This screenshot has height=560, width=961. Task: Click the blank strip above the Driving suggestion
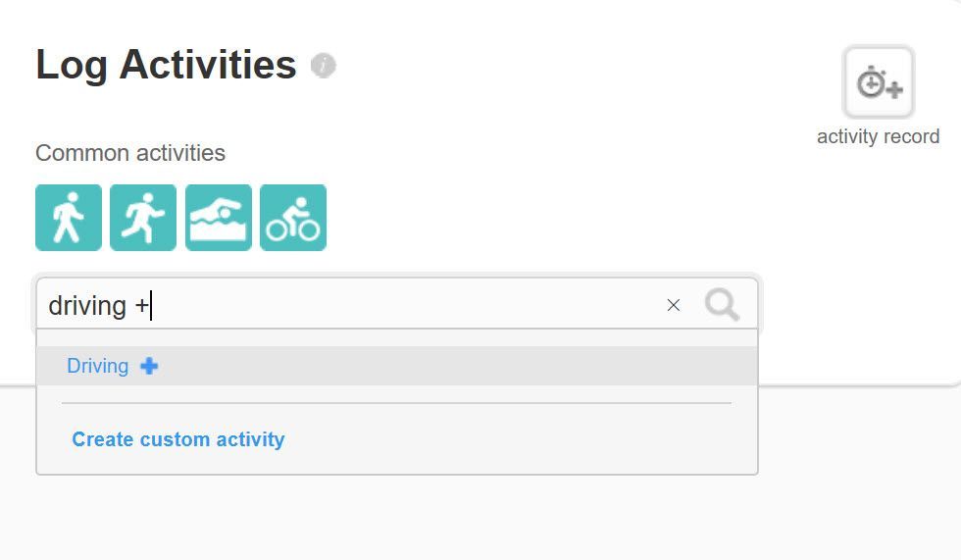pyautogui.click(x=397, y=338)
